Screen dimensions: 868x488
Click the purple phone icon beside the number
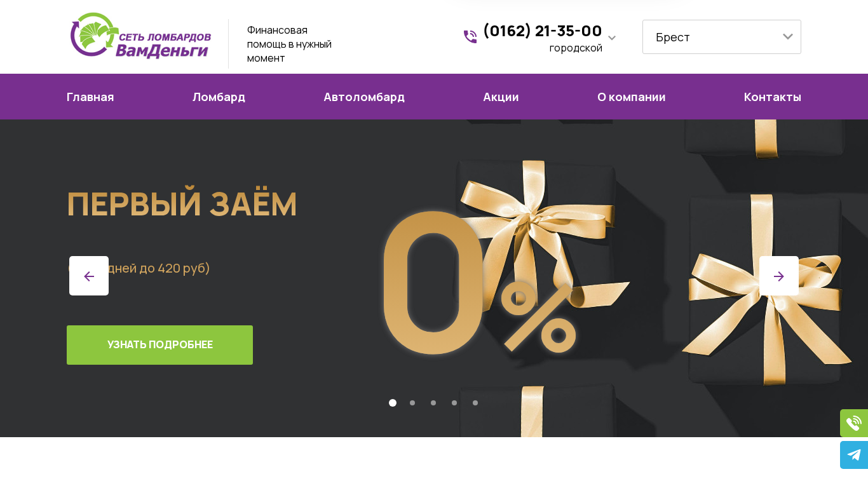coord(470,37)
